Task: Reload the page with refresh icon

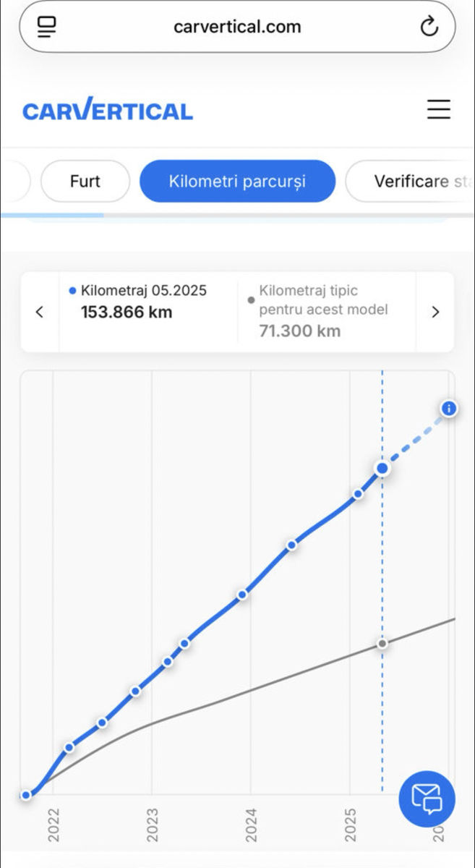Action: 429,27
